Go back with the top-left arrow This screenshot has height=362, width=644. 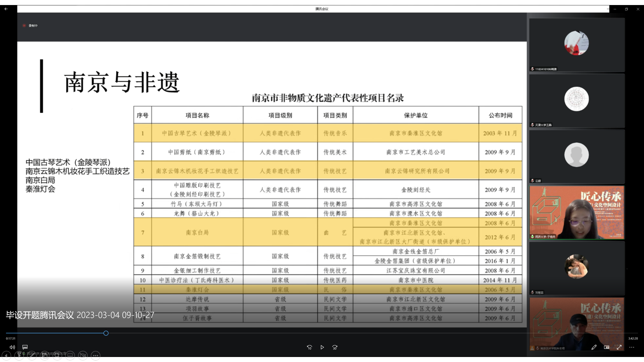click(x=6, y=9)
